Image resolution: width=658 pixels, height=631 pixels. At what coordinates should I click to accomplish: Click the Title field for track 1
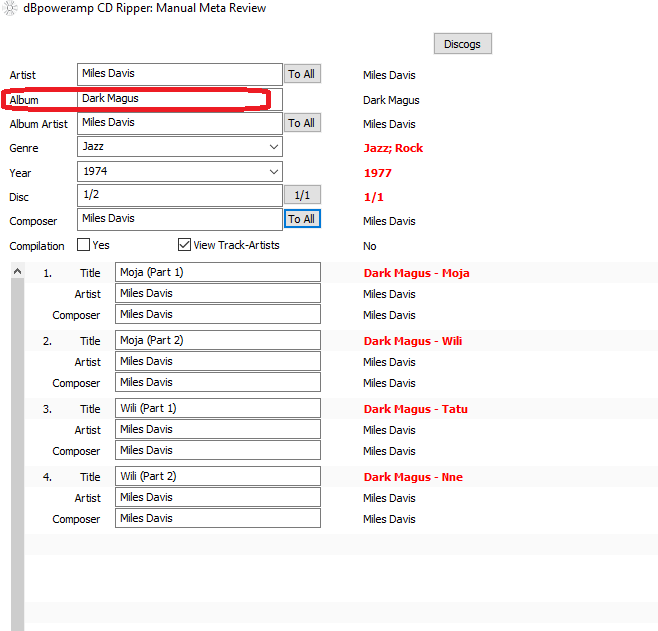[217, 272]
